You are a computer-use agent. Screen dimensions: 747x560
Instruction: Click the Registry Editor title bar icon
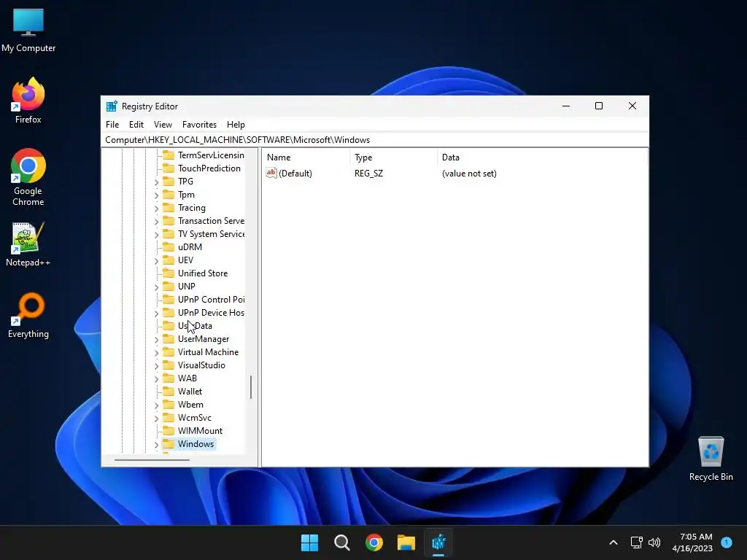coord(112,106)
